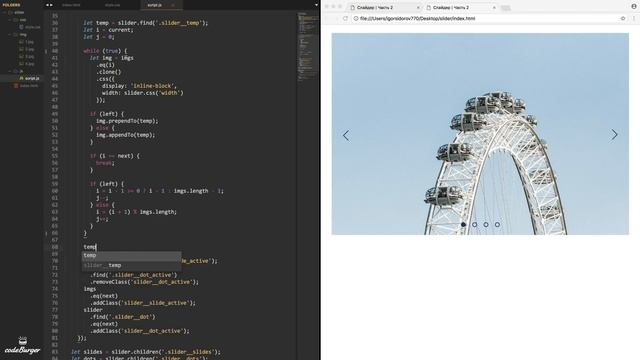The width and height of the screenshot is (640, 360).
Task: Open the browser profile icon
Action: (x=634, y=6)
